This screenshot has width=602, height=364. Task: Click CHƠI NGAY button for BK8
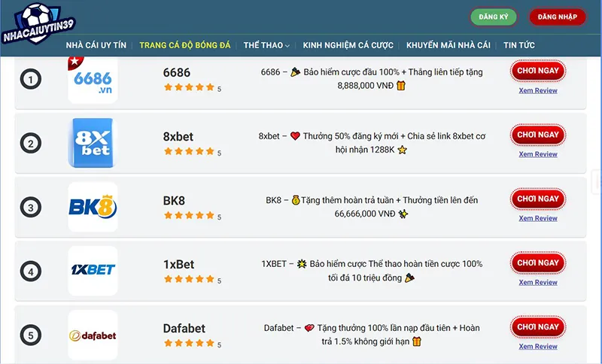click(x=538, y=199)
